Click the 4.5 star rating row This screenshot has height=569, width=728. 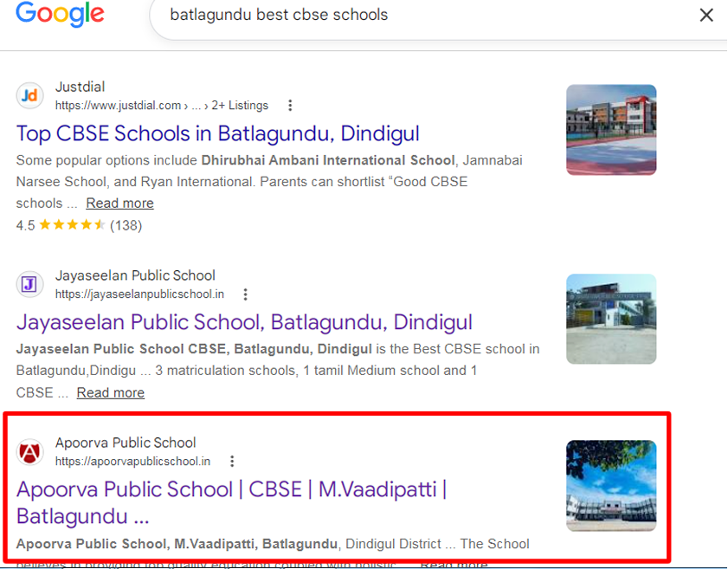pyautogui.click(x=79, y=225)
